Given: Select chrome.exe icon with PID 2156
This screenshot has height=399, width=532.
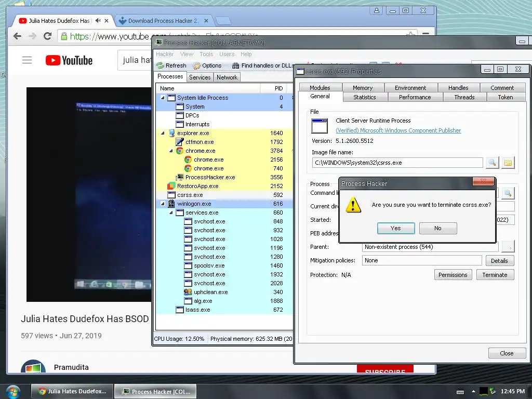Looking at the screenshot, I should (x=188, y=159).
